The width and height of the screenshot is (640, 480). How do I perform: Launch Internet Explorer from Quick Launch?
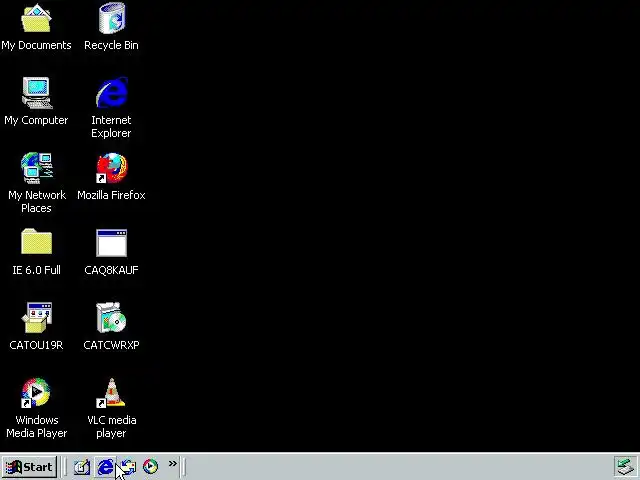(x=105, y=467)
